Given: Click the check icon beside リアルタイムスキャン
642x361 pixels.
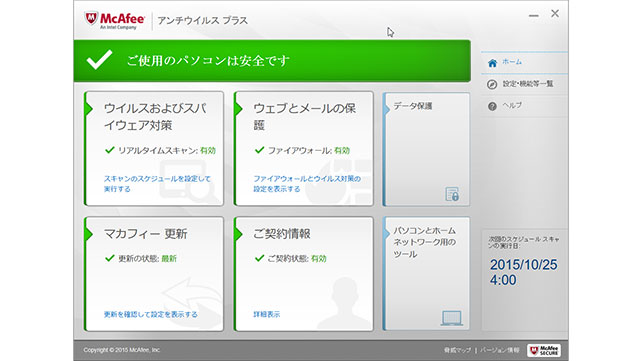Looking at the screenshot, I should pyautogui.click(x=109, y=150).
